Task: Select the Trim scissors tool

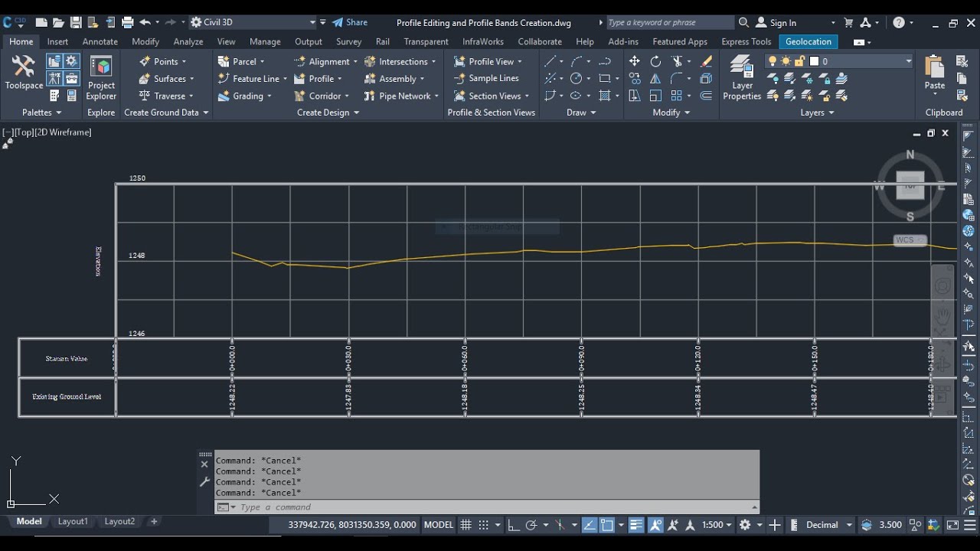Action: (678, 61)
